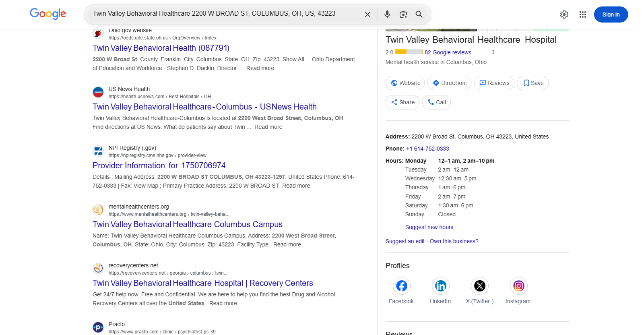Save the hospital to your places
Screen dimensions: 644x335
[x=533, y=83]
